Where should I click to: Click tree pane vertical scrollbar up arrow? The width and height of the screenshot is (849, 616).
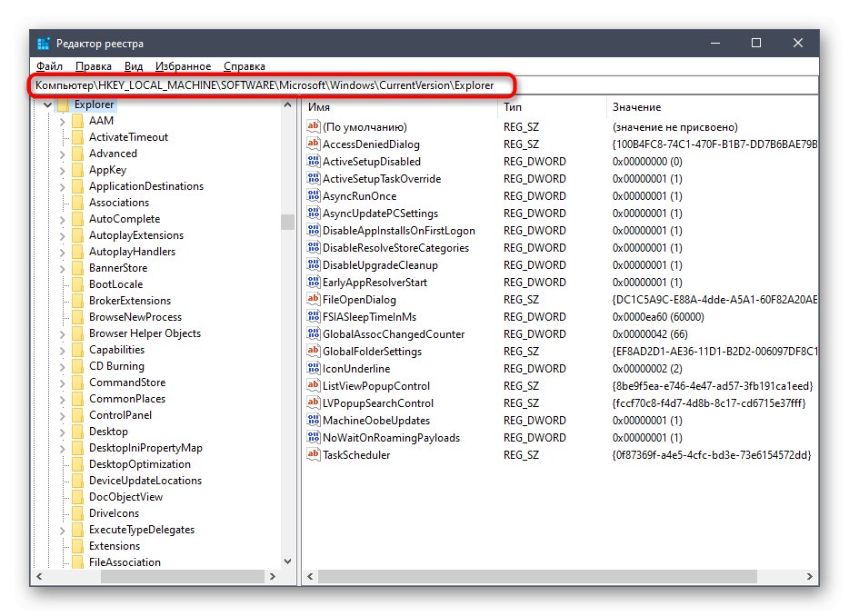click(287, 104)
